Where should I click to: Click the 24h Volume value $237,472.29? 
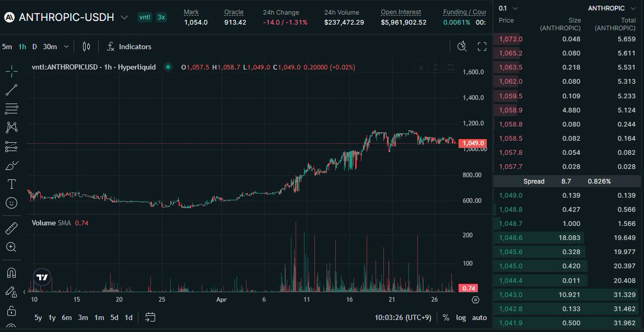[344, 23]
